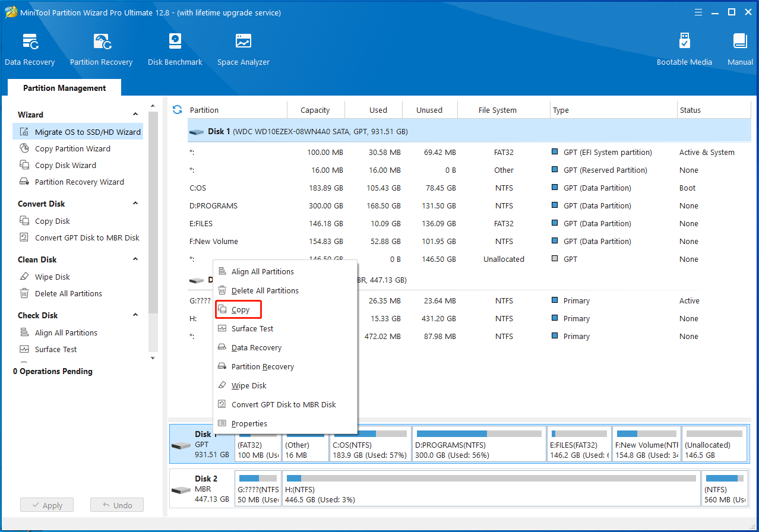Open Copy Disk Wizard in the sidebar
This screenshot has width=759, height=532.
65,165
